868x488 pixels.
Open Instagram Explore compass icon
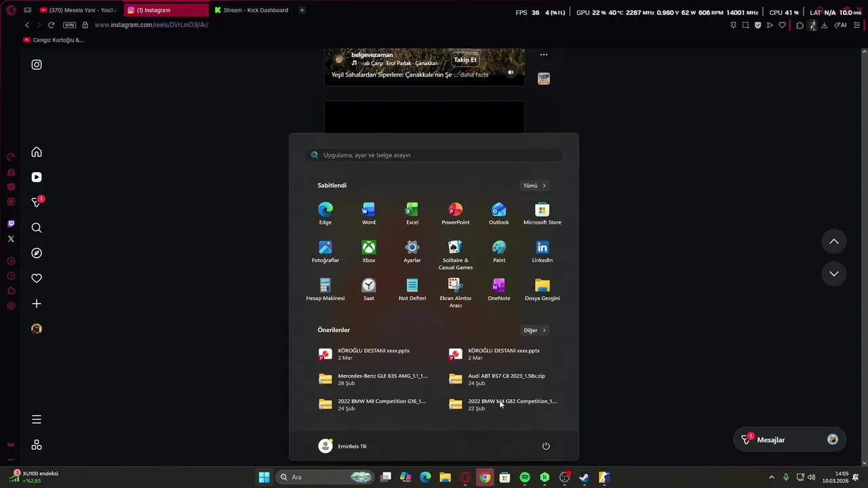tap(37, 253)
